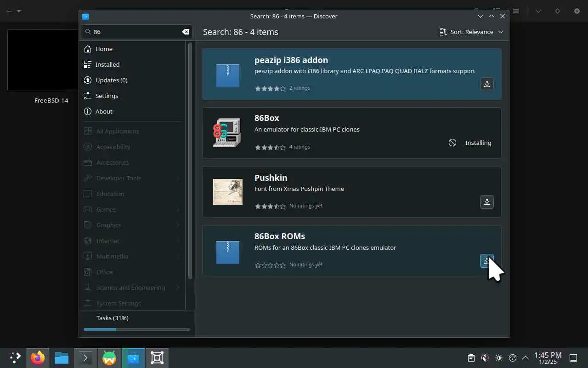Click the square frame taskbar icon
The height and width of the screenshot is (368, 588).
pos(157,357)
